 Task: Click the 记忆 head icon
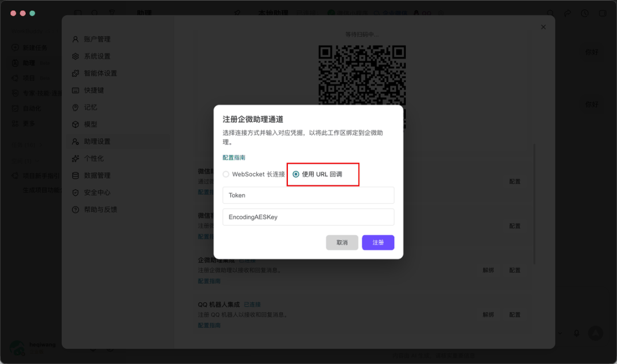75,107
